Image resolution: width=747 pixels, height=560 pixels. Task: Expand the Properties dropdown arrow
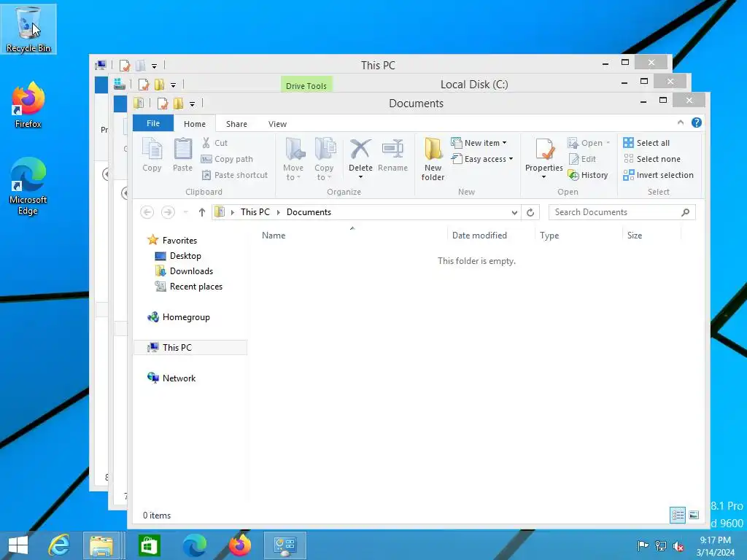click(543, 177)
